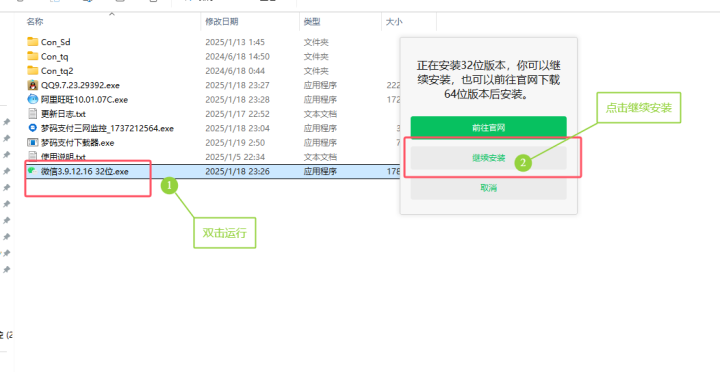Click the date 2025/1/18 23:04
This screenshot has width=720, height=372.
pos(237,128)
